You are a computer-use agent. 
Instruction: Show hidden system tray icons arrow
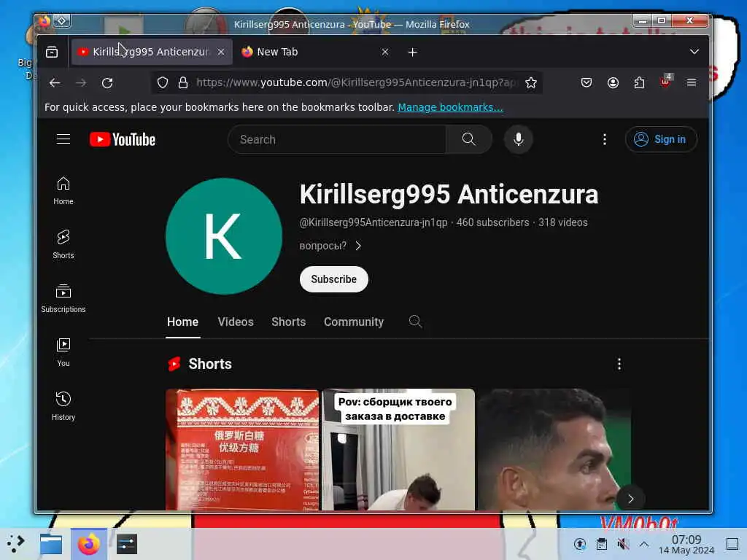pyautogui.click(x=643, y=544)
